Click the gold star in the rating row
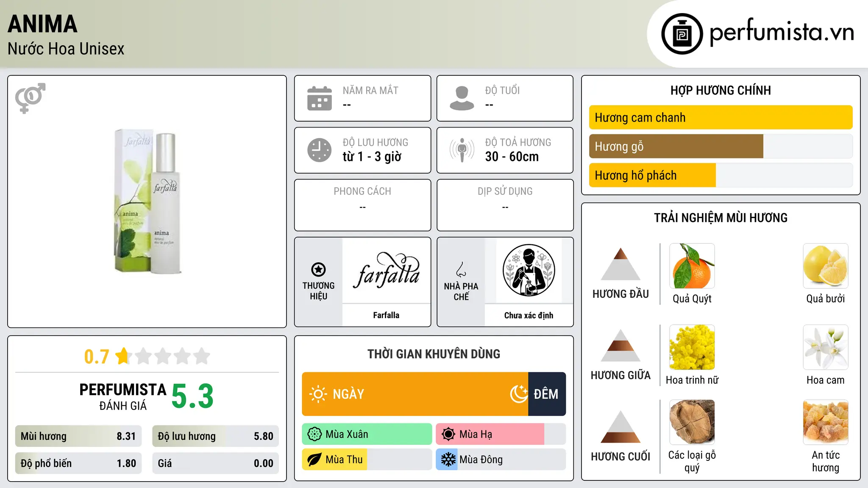The height and width of the screenshot is (488, 868). click(x=123, y=356)
